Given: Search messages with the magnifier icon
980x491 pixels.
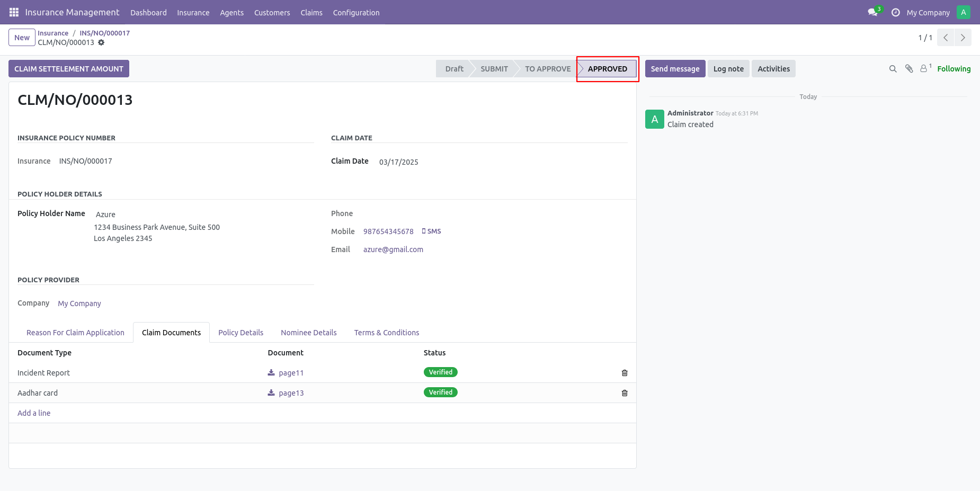Looking at the screenshot, I should (893, 69).
